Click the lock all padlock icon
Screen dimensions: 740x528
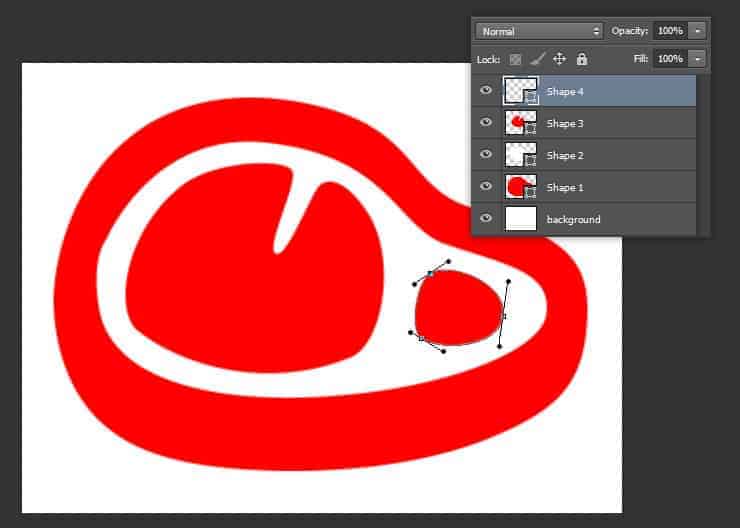point(582,59)
